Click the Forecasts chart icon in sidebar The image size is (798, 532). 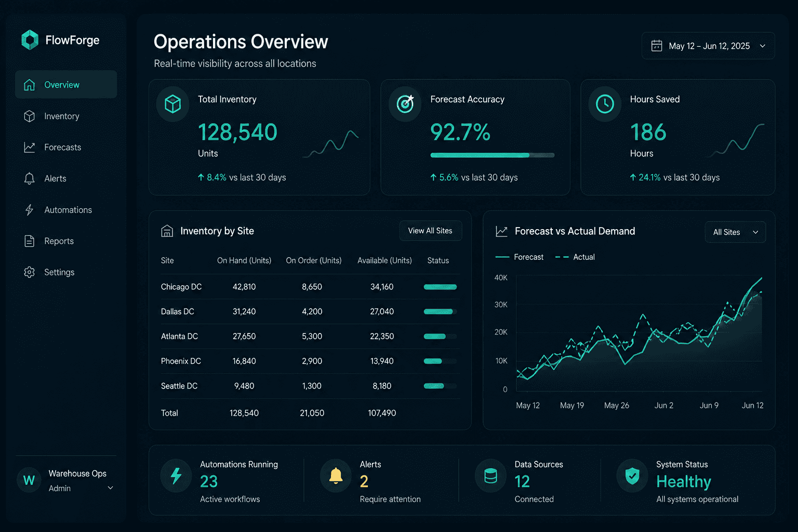pyautogui.click(x=30, y=147)
